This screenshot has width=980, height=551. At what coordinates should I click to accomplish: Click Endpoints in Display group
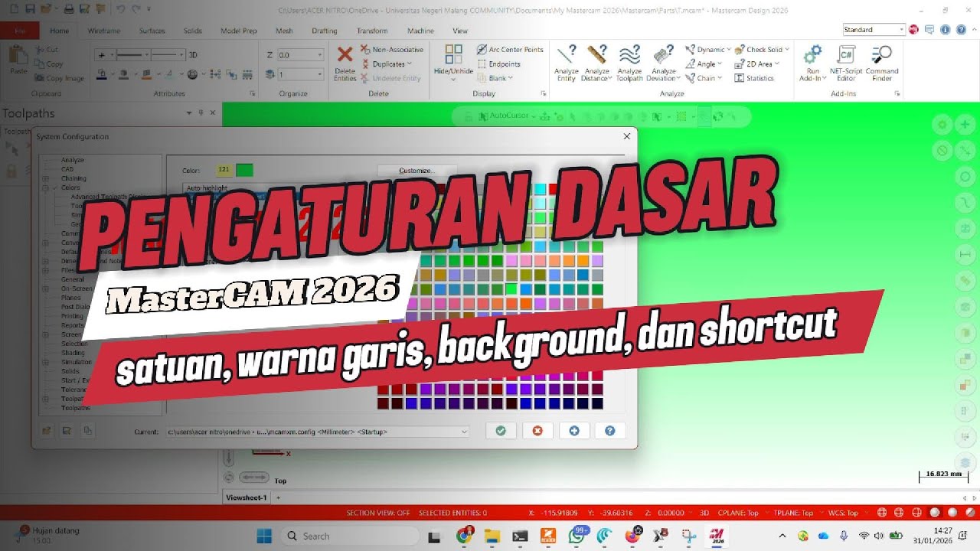click(x=498, y=64)
